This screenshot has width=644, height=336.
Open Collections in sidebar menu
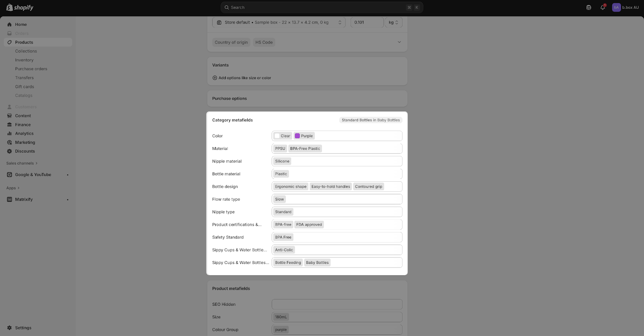26,51
